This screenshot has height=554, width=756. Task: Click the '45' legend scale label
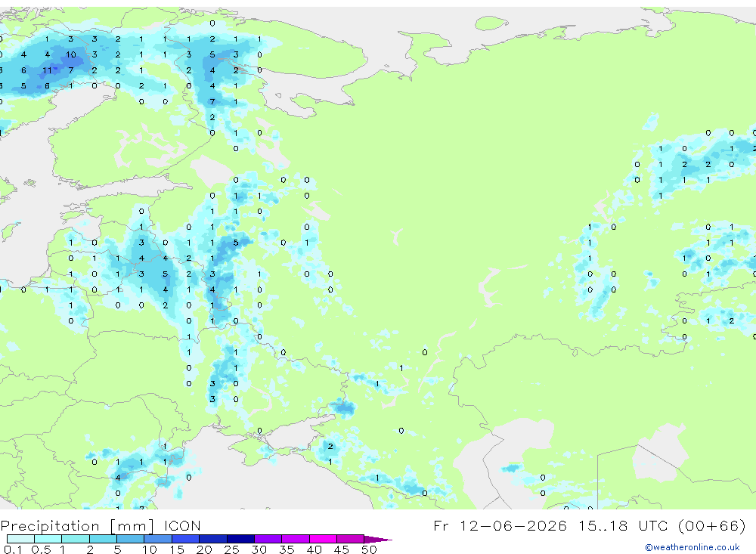342,549
